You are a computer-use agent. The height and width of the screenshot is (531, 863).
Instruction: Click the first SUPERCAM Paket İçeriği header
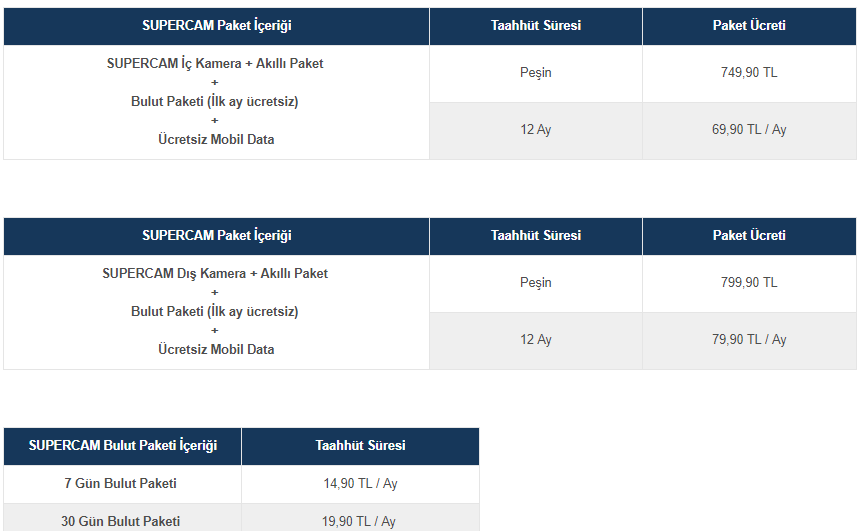click(216, 26)
